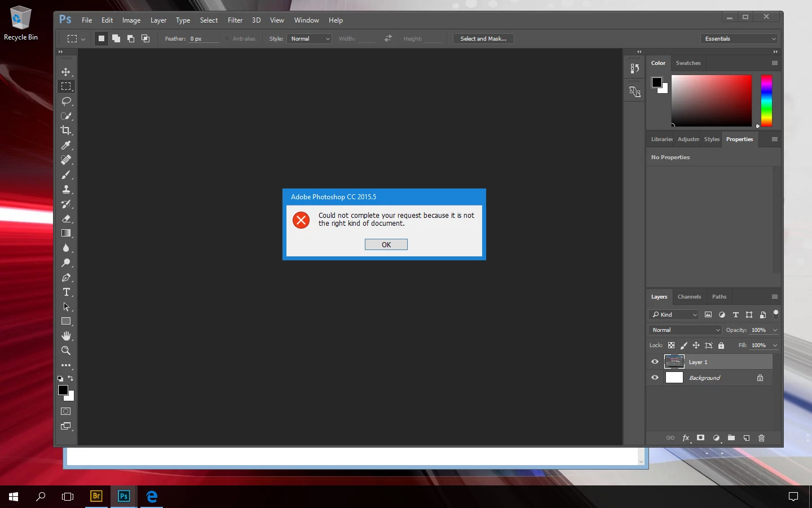Select the Eyedropper tool
Viewport: 812px width, 508px height.
66,145
